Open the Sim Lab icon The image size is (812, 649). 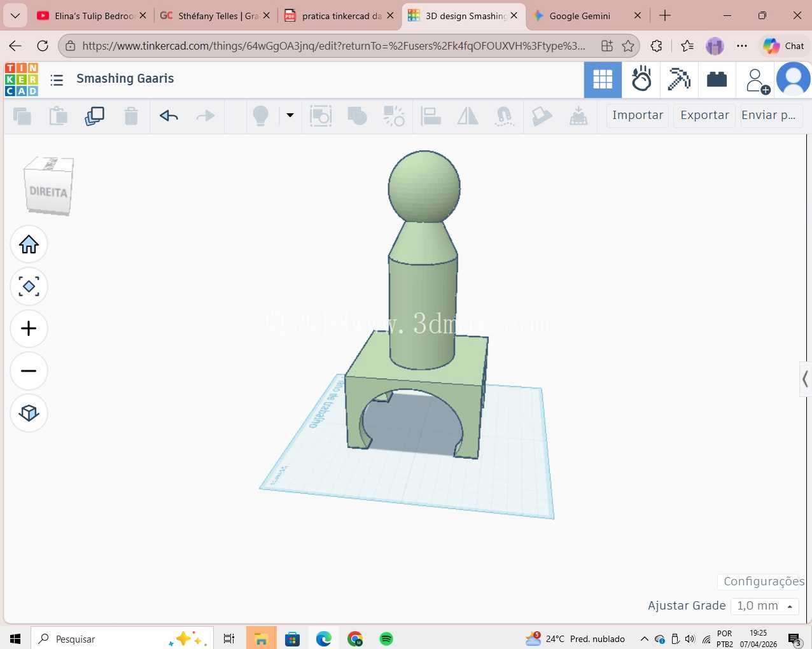[x=641, y=80]
